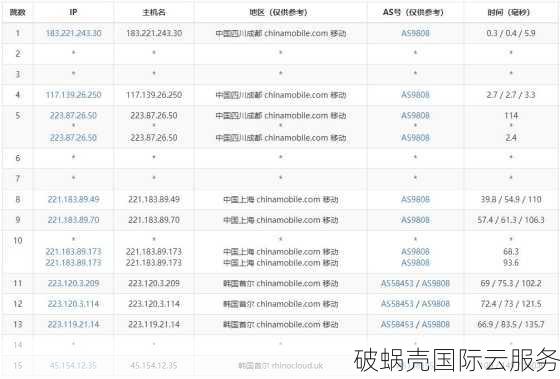Click the AS9808 link in hop 1 row
The width and height of the screenshot is (560, 379).
(x=415, y=33)
